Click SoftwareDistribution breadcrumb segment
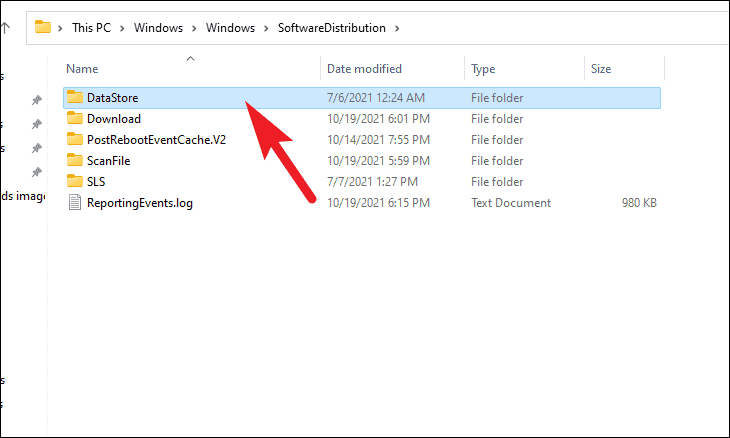This screenshot has width=730, height=438. pyautogui.click(x=331, y=28)
